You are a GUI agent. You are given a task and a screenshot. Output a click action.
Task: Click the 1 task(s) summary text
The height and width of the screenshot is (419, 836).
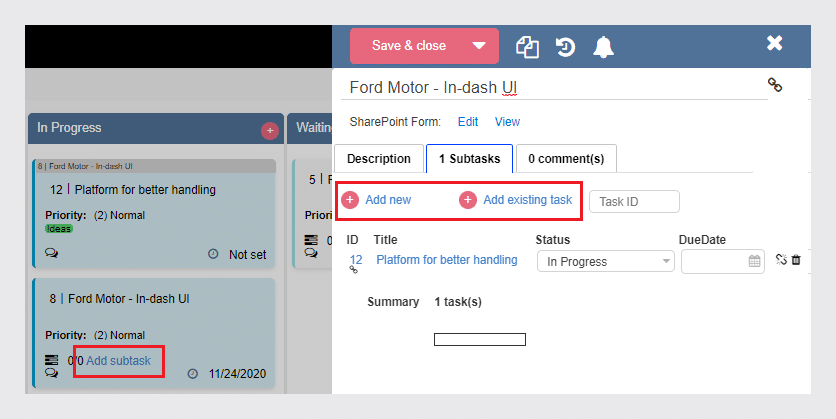458,302
